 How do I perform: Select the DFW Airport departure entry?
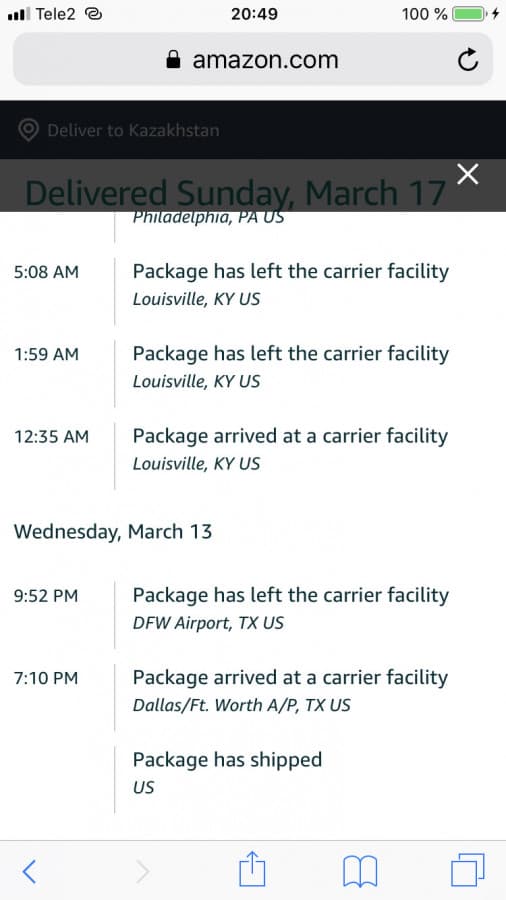point(253,608)
